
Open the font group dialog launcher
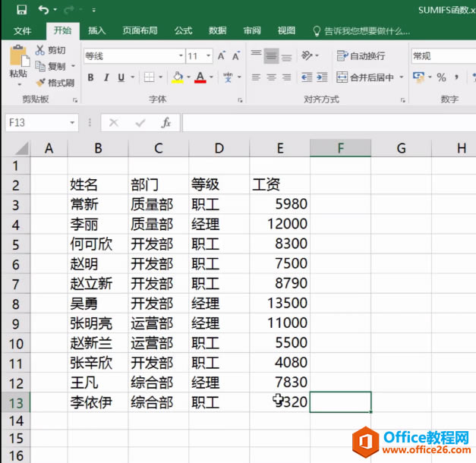pyautogui.click(x=240, y=100)
